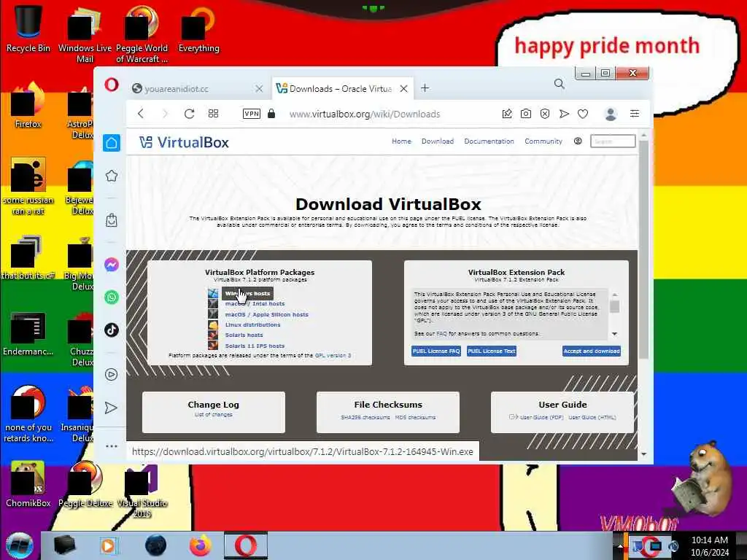
Task: Click the padlock site security icon
Action: coord(271,113)
